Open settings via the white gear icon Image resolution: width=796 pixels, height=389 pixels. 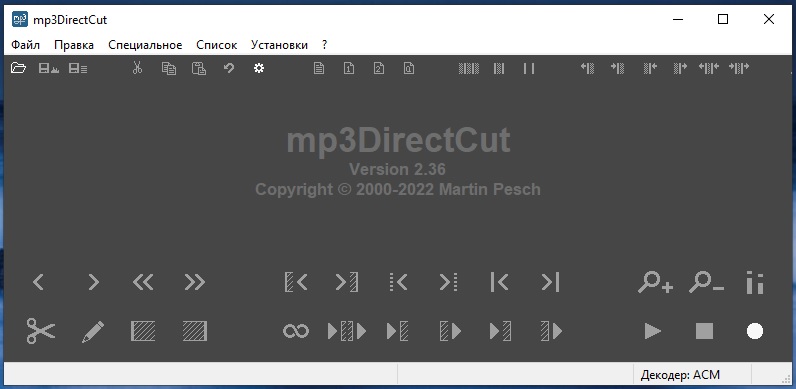pos(259,68)
